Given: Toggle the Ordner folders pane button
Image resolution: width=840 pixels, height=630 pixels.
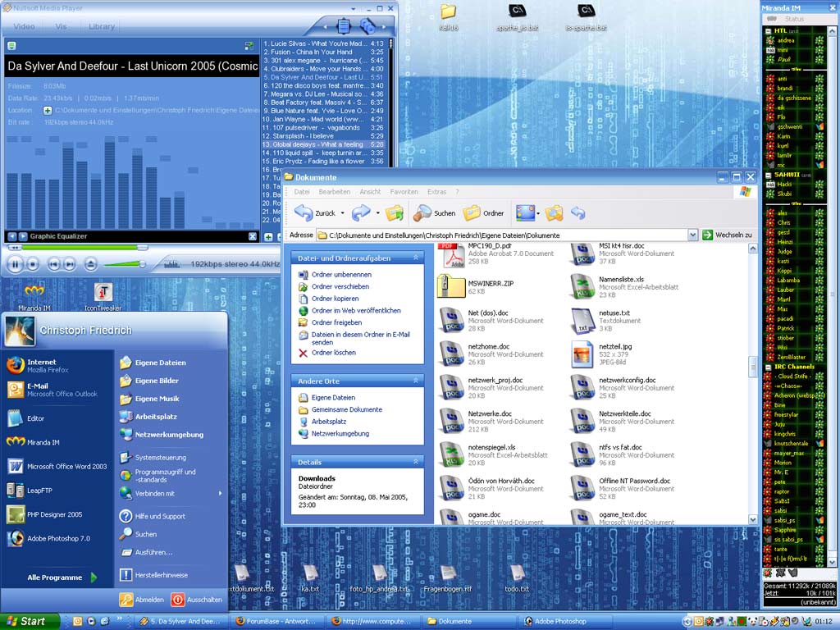Looking at the screenshot, I should click(484, 213).
